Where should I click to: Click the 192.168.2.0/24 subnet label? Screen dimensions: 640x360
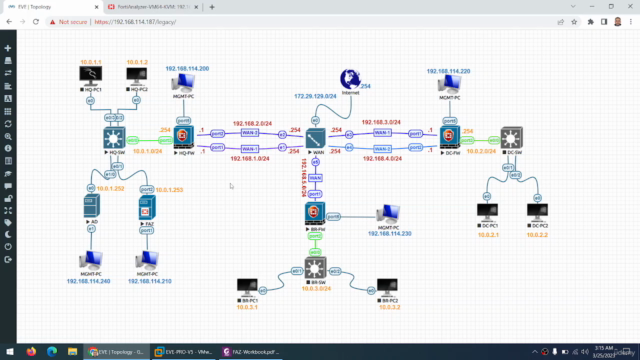tap(252, 123)
